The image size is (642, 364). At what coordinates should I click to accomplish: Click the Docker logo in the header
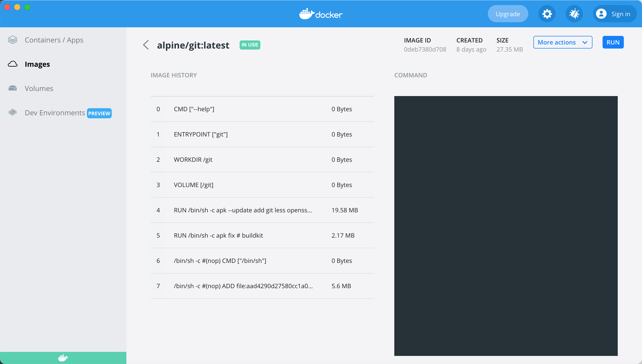(x=321, y=14)
